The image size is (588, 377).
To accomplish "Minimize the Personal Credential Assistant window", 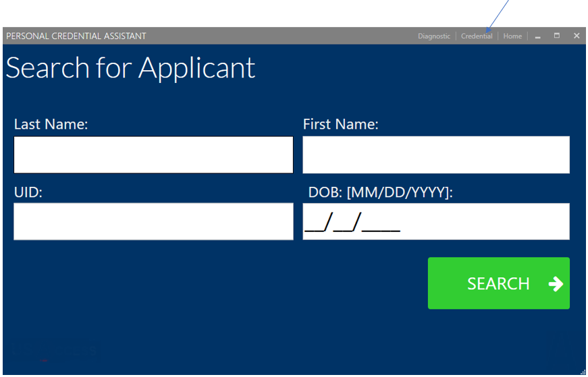I will tap(538, 36).
